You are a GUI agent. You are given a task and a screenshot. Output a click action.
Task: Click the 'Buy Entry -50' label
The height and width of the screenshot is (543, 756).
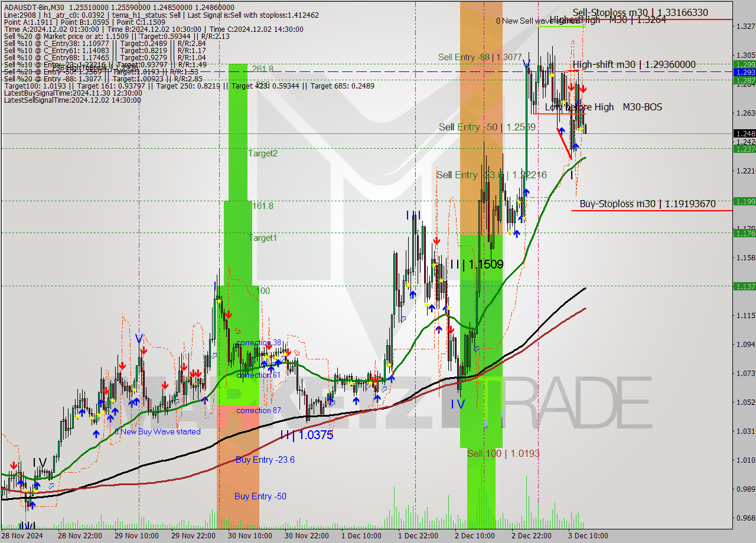coord(260,496)
